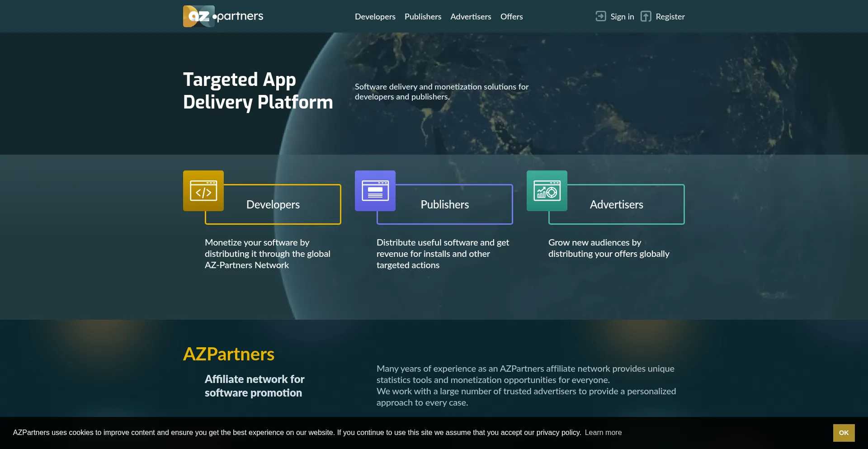Screen dimensions: 868x449
Task: Click the AZPartners yellow section heading
Action: click(229, 354)
